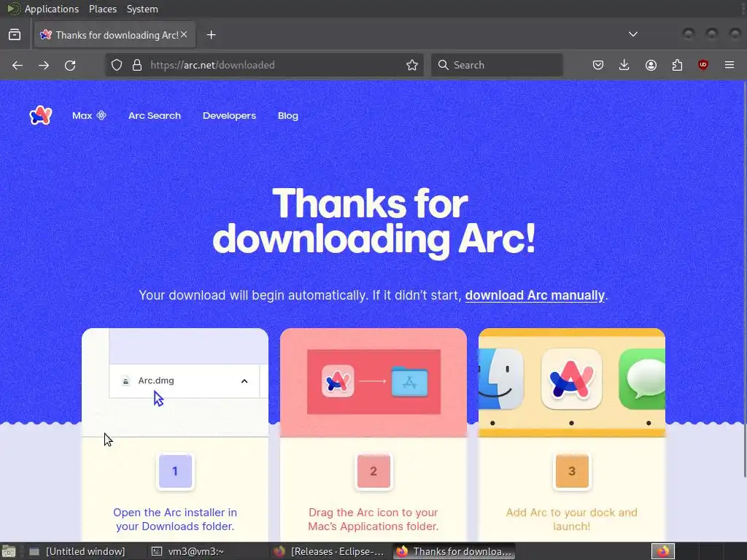Reload the current page

tap(70, 65)
